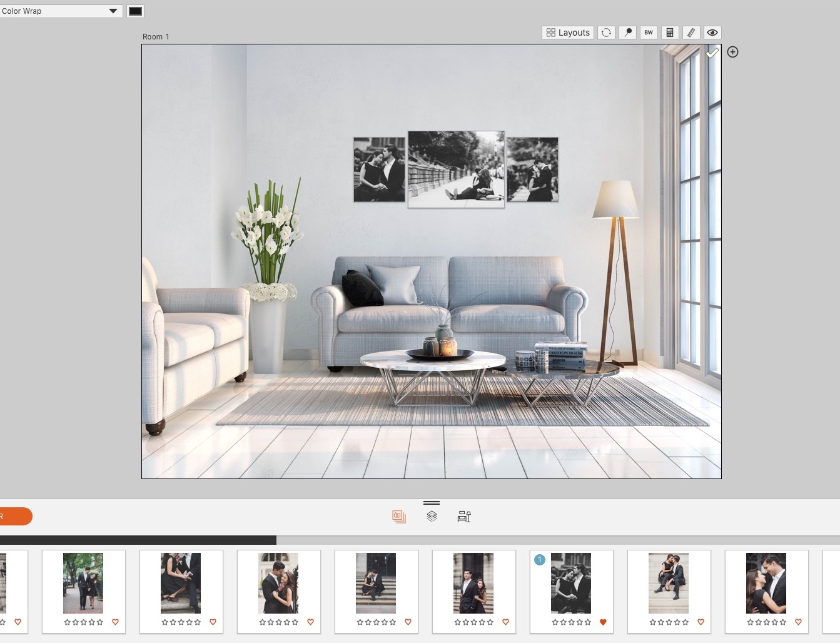
Task: Open the Layouts menu button
Action: pyautogui.click(x=568, y=33)
